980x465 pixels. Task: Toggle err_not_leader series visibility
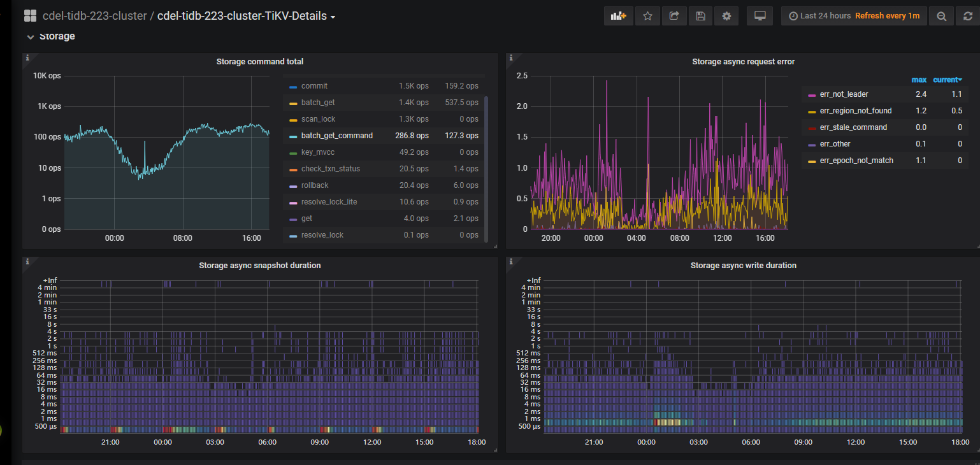coord(844,94)
